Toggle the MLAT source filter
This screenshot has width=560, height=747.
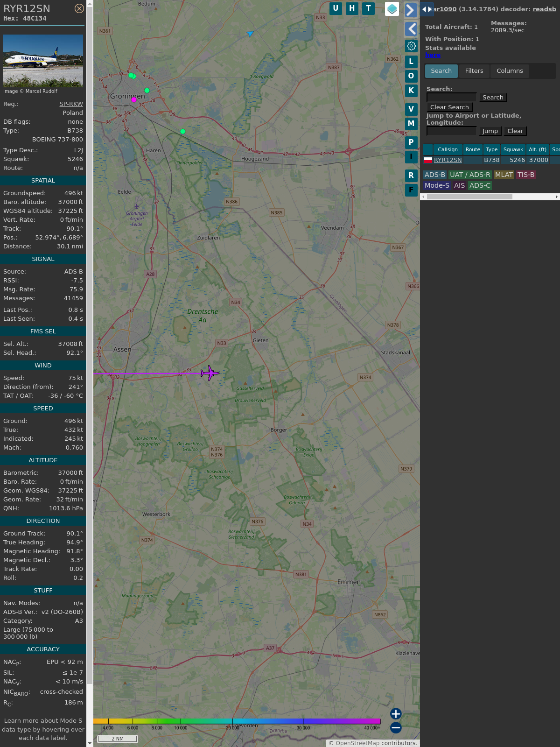(x=504, y=175)
